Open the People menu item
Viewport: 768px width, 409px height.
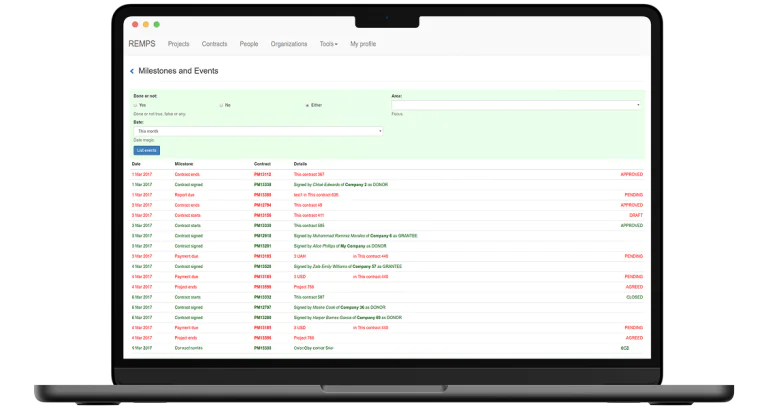pyautogui.click(x=249, y=44)
